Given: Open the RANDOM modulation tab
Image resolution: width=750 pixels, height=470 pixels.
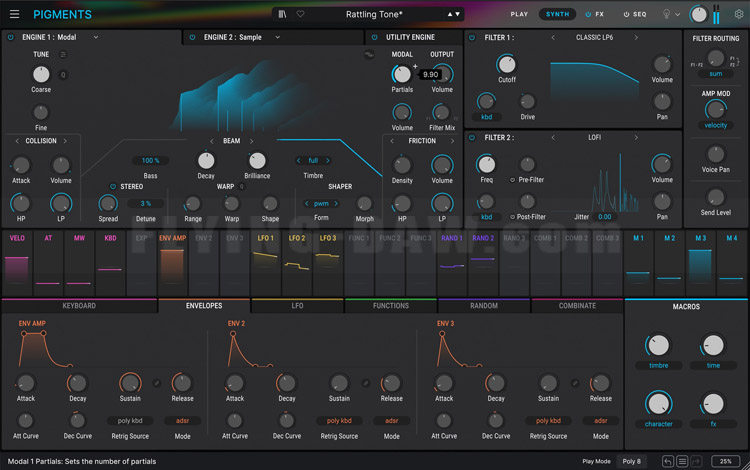Looking at the screenshot, I should (483, 305).
